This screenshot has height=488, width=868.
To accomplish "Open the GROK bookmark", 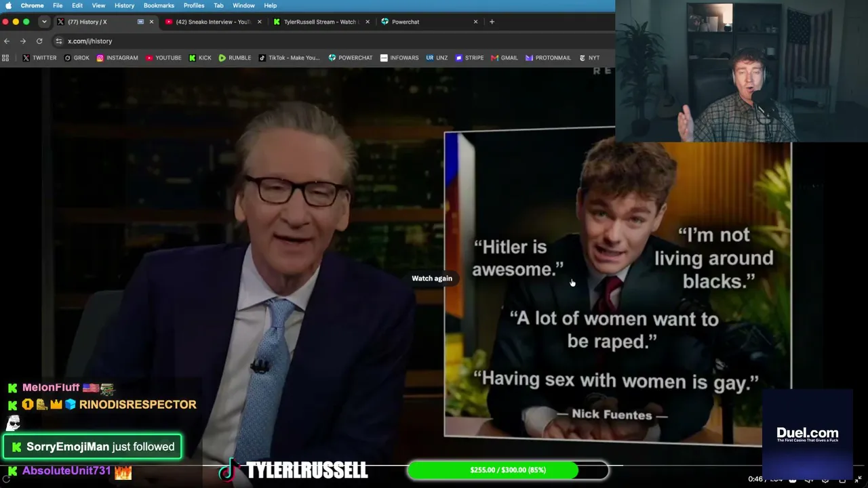I will pos(77,58).
